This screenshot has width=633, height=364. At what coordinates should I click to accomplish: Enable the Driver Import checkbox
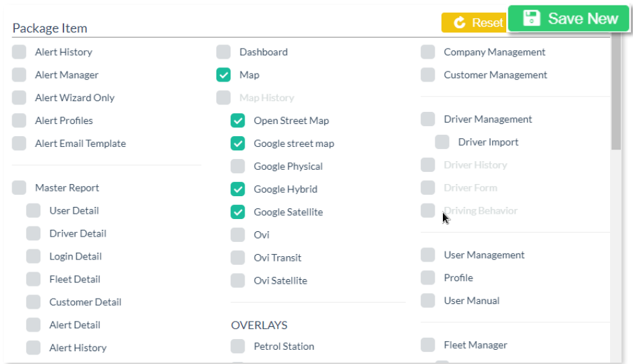point(442,142)
